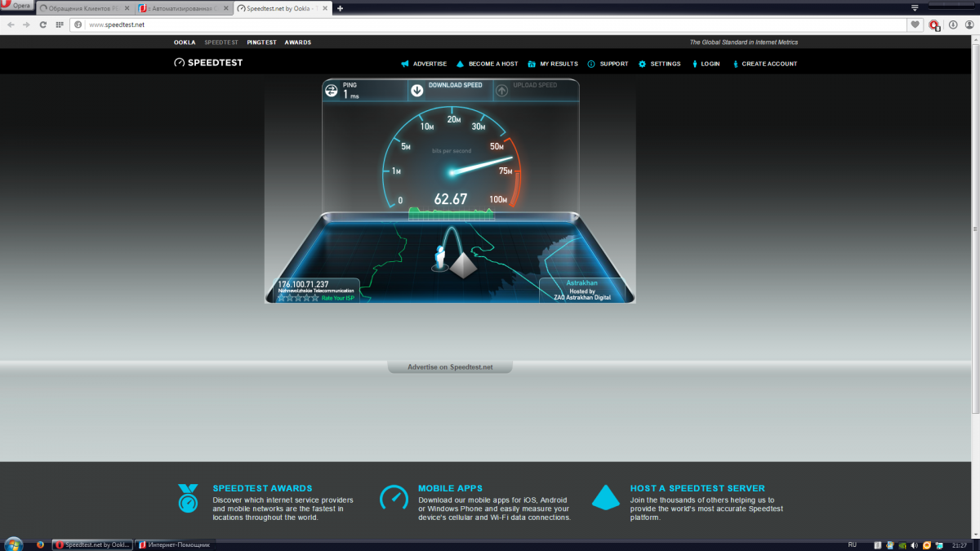Click the IP address 176.100.71.237
980x551 pixels.
[x=303, y=284]
